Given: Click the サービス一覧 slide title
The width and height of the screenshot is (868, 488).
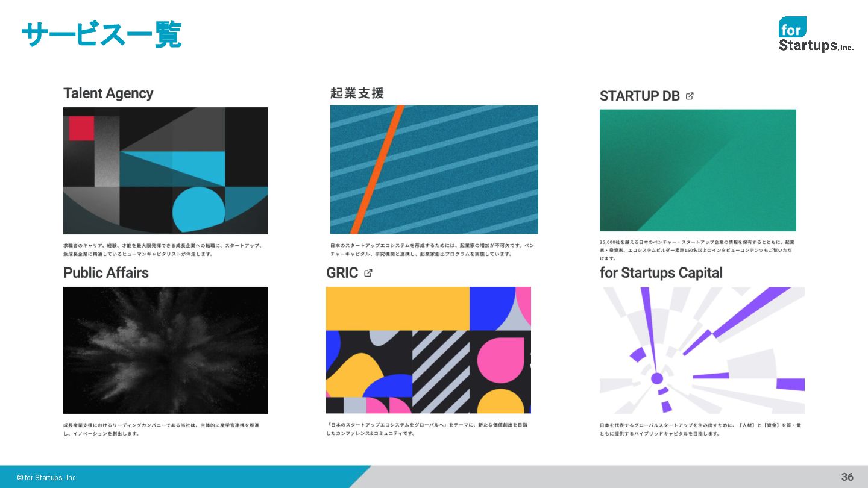Looking at the screenshot, I should [x=101, y=34].
